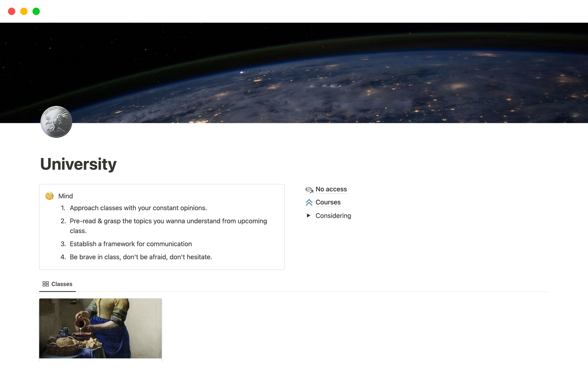Screen dimensions: 588x368
Task: Click the Courses link in sidebar
Action: (327, 202)
